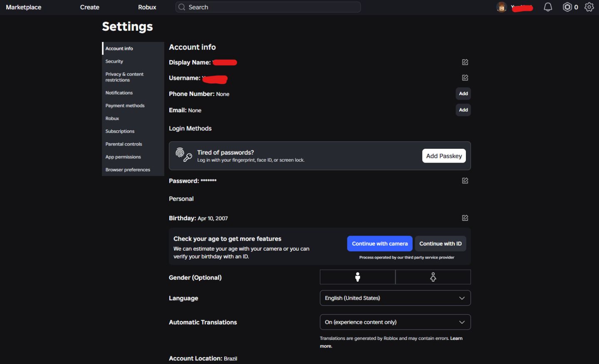Image resolution: width=599 pixels, height=364 pixels.
Task: Select the Account info tab
Action: point(133,49)
